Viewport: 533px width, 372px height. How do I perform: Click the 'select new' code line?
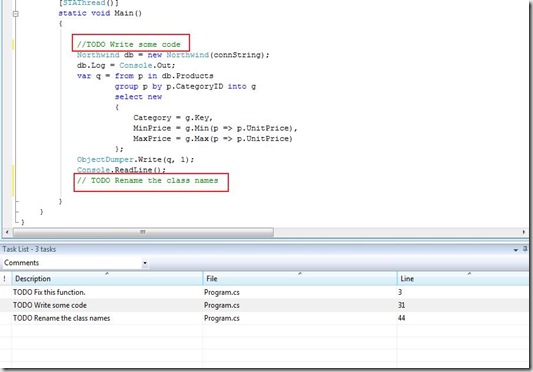(x=138, y=97)
